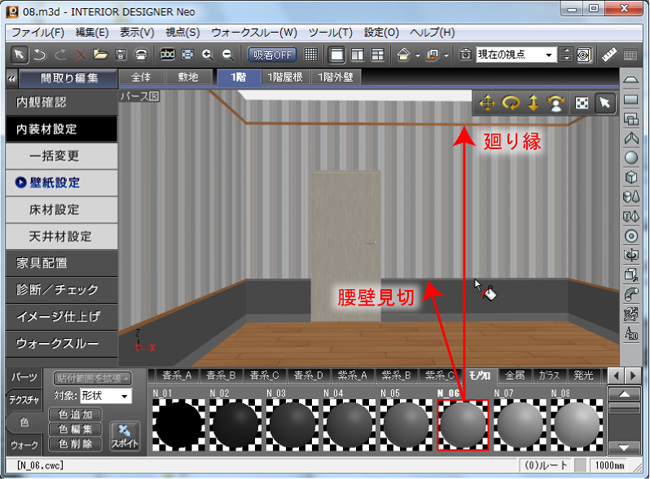Click the open folder icon
650x479 pixels.
pyautogui.click(x=100, y=54)
